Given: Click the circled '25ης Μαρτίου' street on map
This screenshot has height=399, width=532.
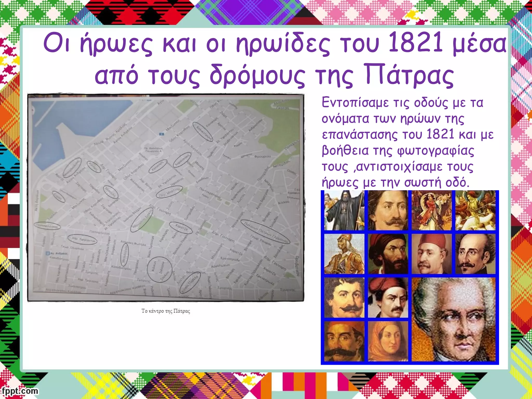Looking at the screenshot, I should (169, 192).
